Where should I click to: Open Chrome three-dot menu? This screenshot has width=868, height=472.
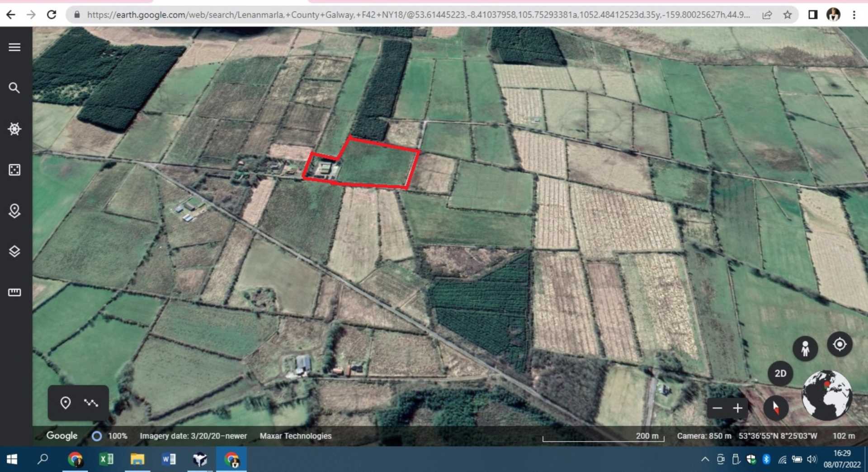click(854, 15)
